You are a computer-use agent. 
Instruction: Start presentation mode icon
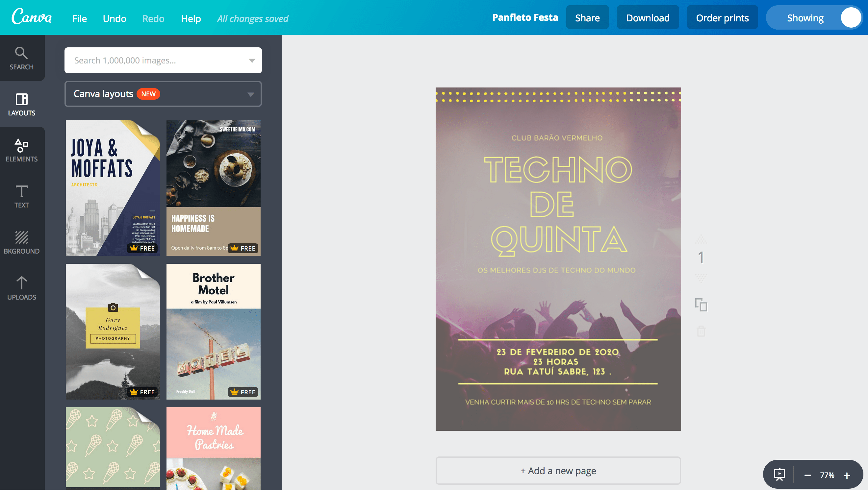click(x=779, y=475)
